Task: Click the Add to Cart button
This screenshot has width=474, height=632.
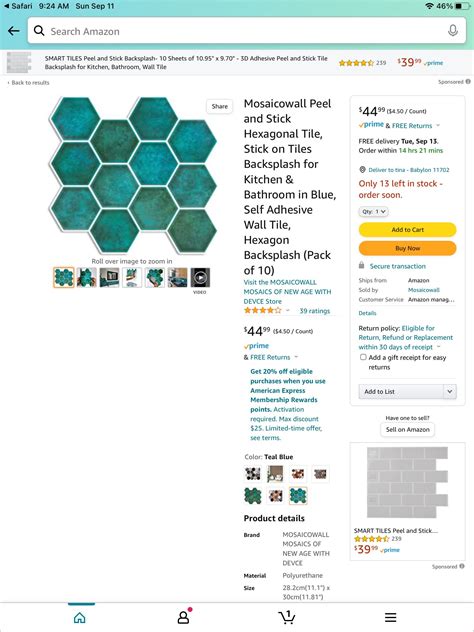Action: 407,229
